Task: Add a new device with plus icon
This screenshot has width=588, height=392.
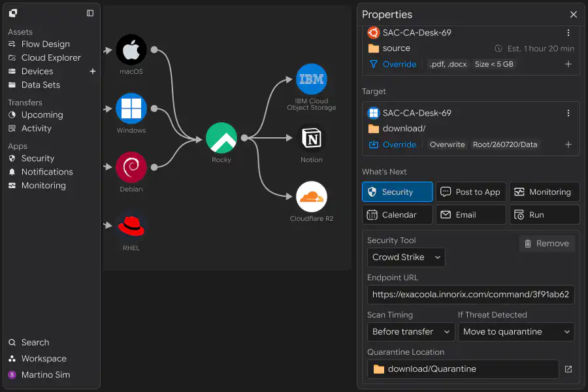Action: pyautogui.click(x=93, y=71)
